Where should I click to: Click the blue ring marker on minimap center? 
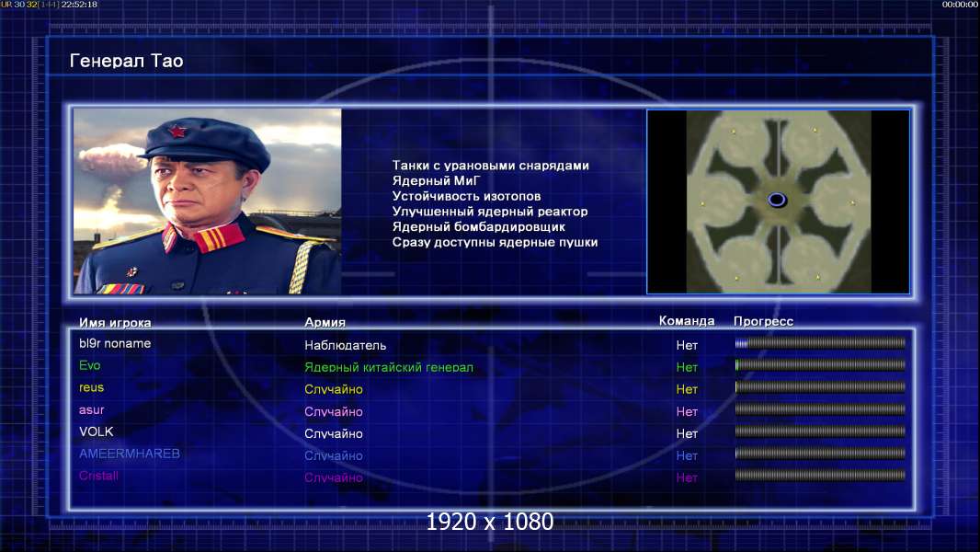777,200
